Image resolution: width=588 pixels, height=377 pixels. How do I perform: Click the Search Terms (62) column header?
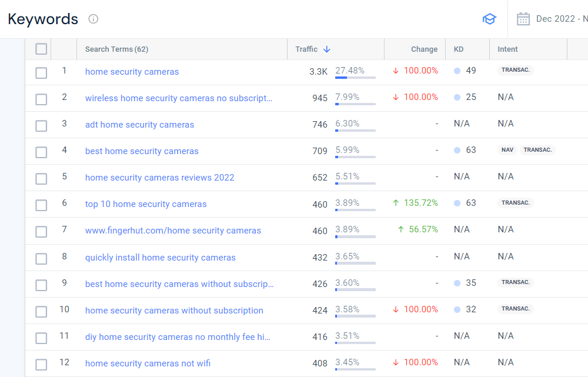116,49
